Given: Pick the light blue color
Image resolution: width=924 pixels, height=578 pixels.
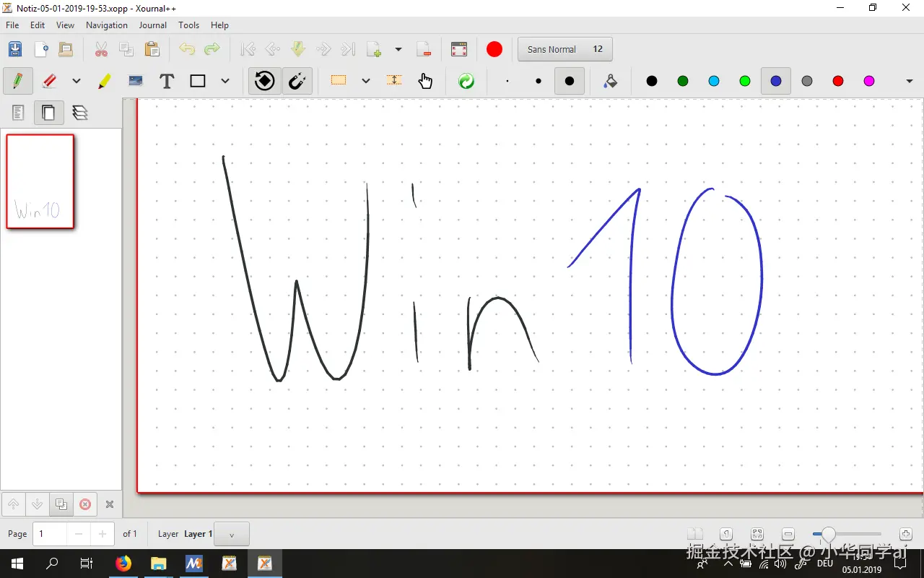Looking at the screenshot, I should click(x=714, y=81).
